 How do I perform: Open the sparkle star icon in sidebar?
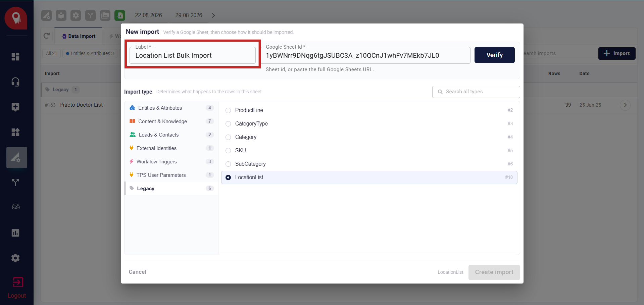[15, 107]
